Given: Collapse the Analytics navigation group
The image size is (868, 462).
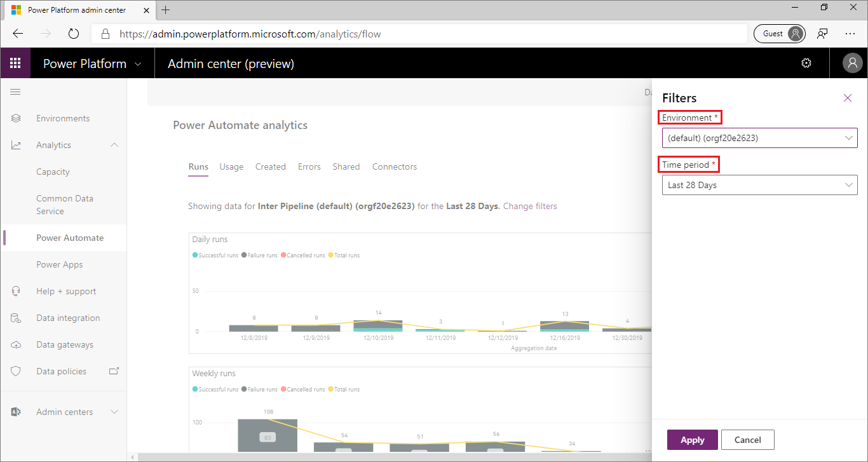Looking at the screenshot, I should tap(114, 145).
